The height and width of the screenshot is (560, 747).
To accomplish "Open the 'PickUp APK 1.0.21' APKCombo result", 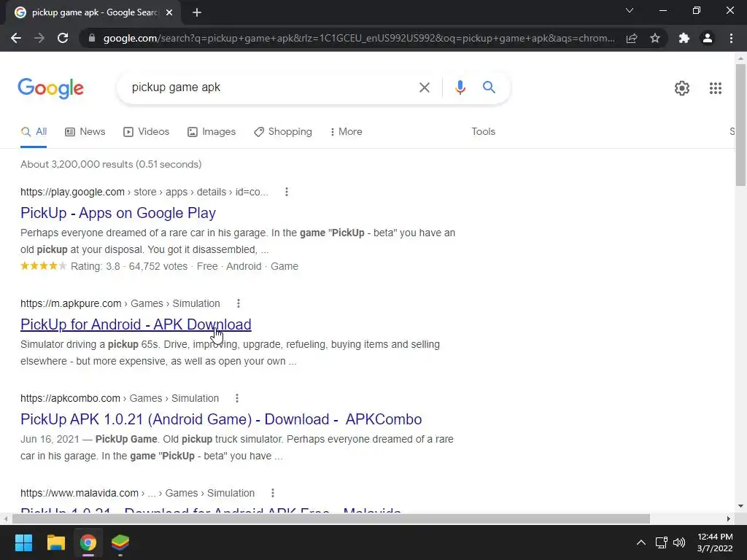I will click(221, 419).
